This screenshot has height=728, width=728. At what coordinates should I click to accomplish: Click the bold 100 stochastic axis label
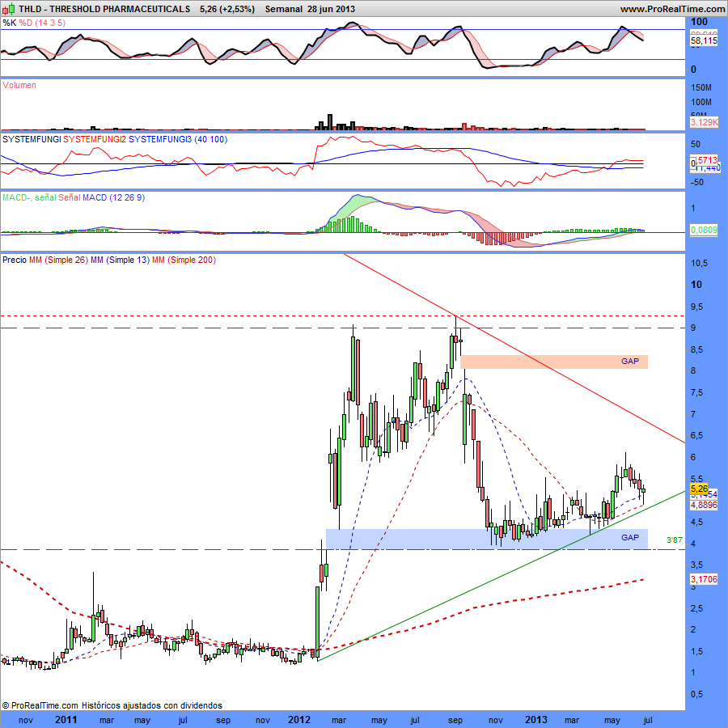click(699, 21)
